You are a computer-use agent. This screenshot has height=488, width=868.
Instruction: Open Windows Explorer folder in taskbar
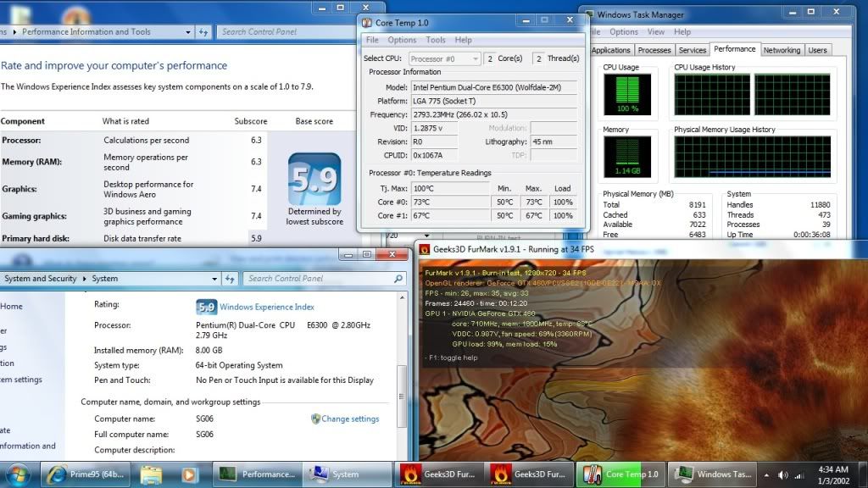pos(151,474)
